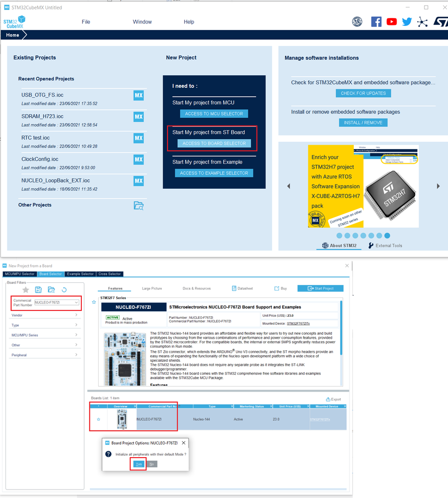Open ClockConfig.ioc via its MX icon
The height and width of the screenshot is (498, 448).
coord(138,160)
